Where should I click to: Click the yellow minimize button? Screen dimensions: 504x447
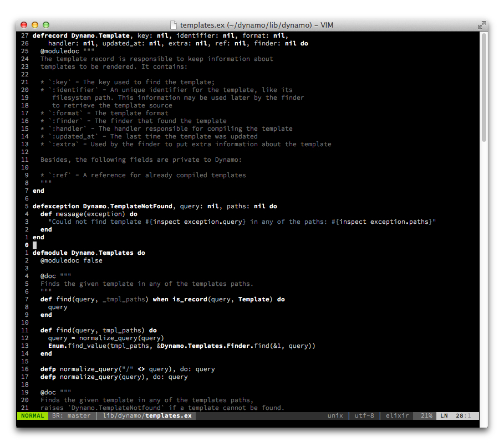[x=35, y=25]
